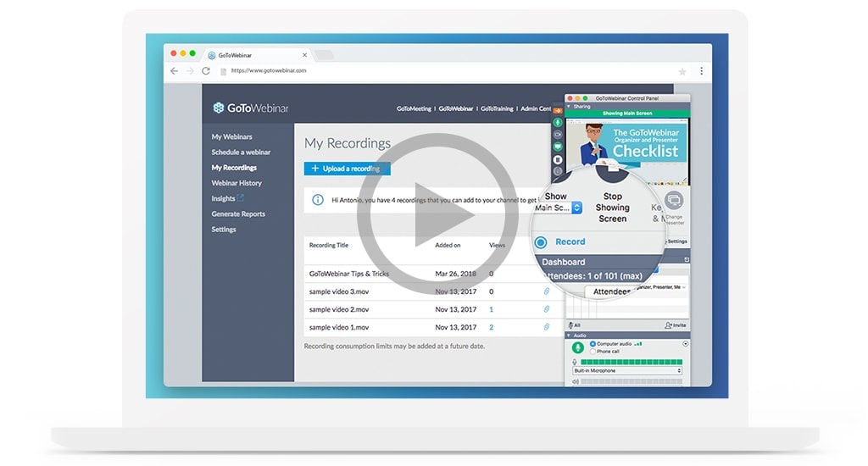Pop out the Dashboard pane icon
This screenshot has width=868, height=466.
click(x=687, y=259)
